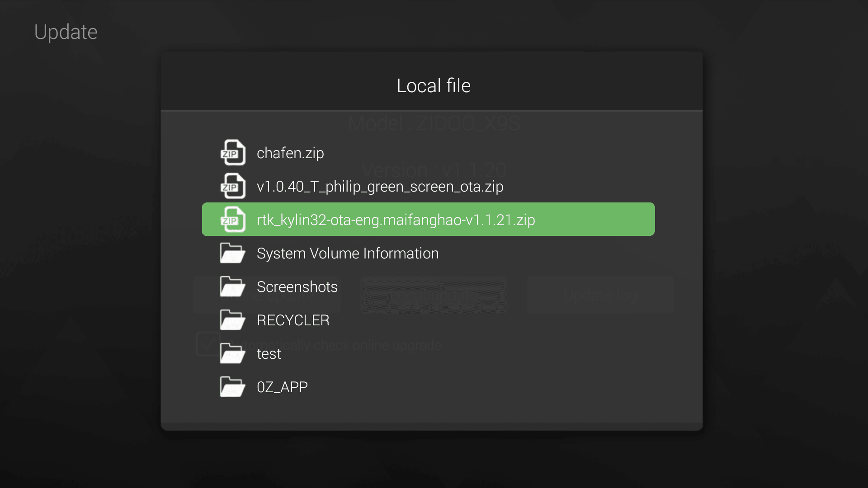
Task: Select rtk_kylin32-ota-eng.maifanghao-v1.1.21.zip file name
Action: [396, 220]
